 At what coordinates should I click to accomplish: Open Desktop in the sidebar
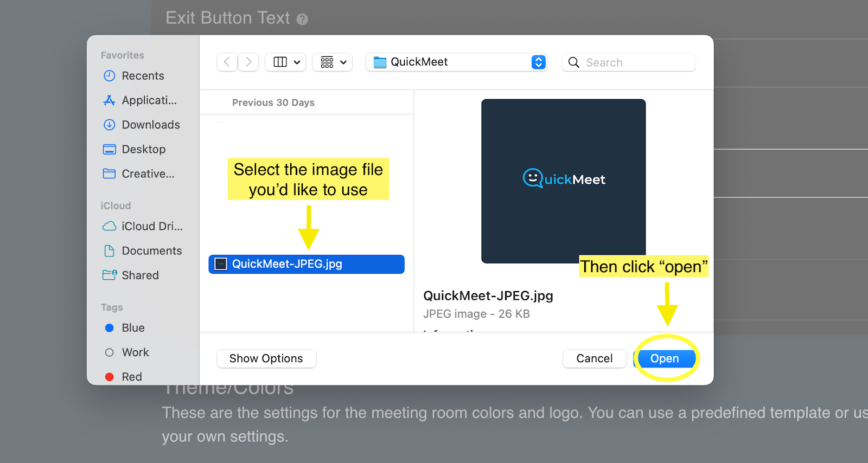[143, 149]
